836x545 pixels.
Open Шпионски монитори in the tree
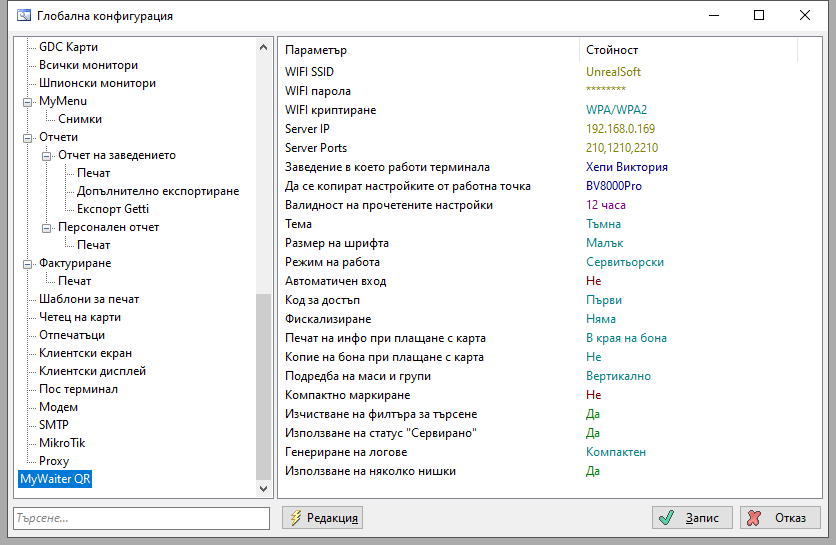97,83
